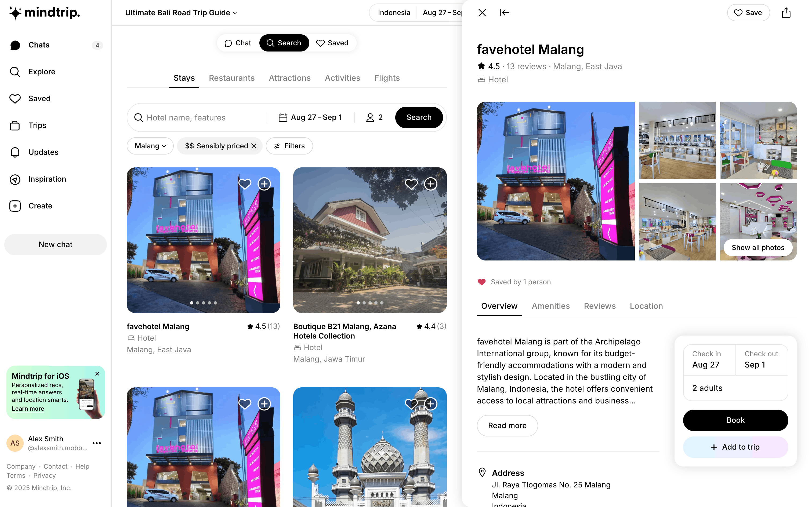This screenshot has height=507, width=812.
Task: Open the Amenities tab in the hotel panel
Action: point(551,306)
